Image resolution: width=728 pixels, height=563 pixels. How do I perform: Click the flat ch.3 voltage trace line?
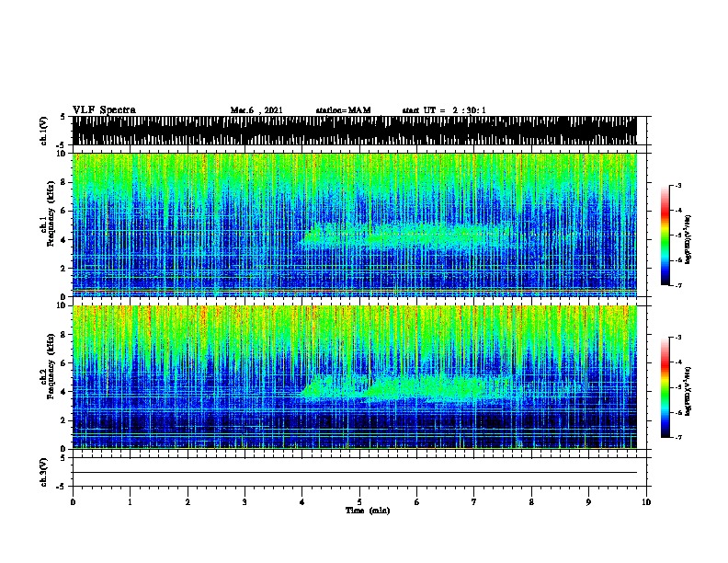click(x=354, y=473)
